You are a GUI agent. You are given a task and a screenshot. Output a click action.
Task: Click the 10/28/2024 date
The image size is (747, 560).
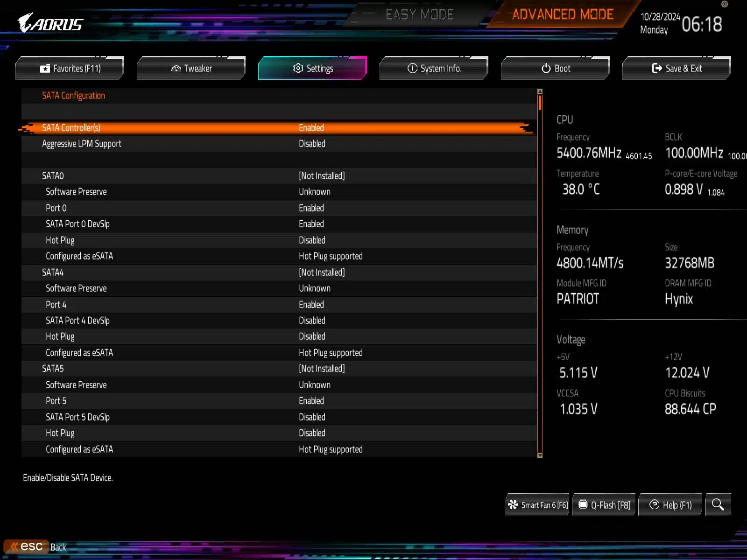[x=660, y=17]
